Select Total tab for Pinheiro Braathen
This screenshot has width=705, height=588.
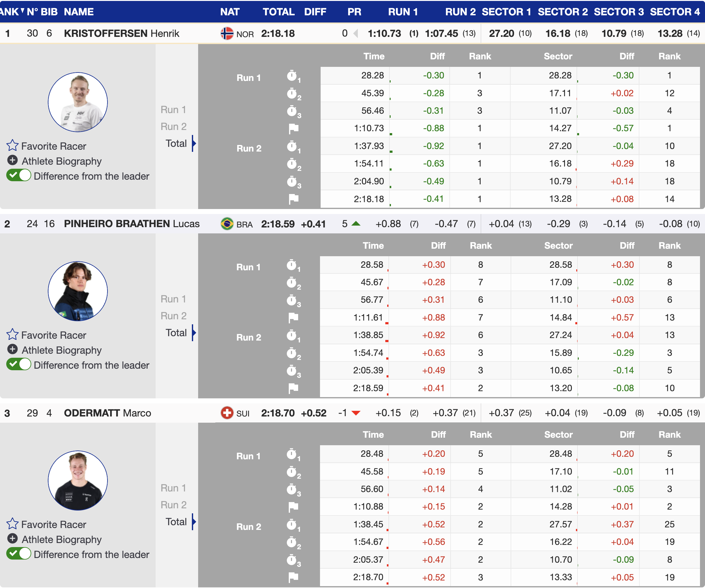tap(176, 333)
